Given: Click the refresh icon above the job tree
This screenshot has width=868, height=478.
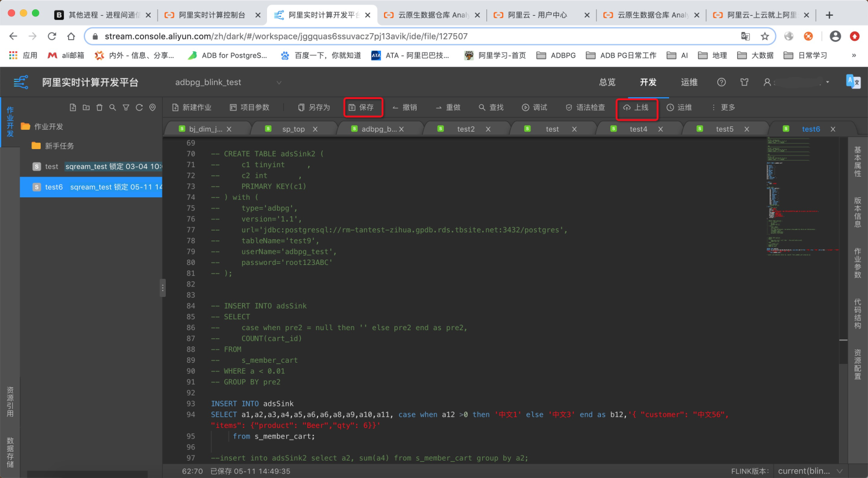Looking at the screenshot, I should [139, 108].
